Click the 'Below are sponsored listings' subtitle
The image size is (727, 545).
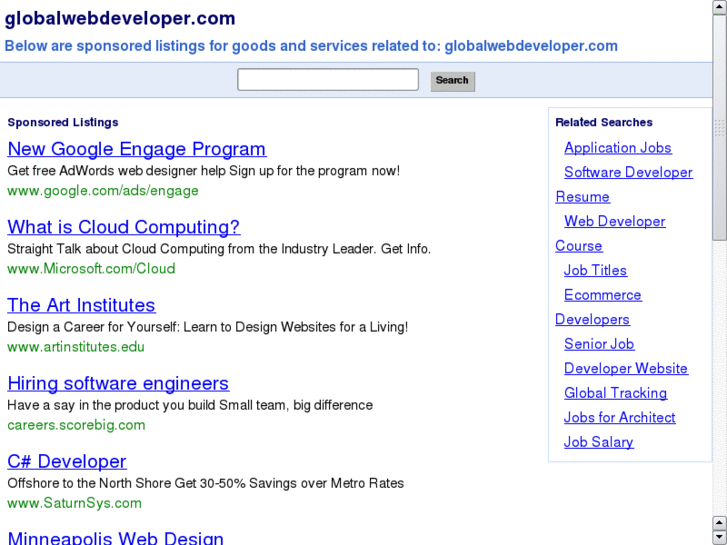[311, 46]
